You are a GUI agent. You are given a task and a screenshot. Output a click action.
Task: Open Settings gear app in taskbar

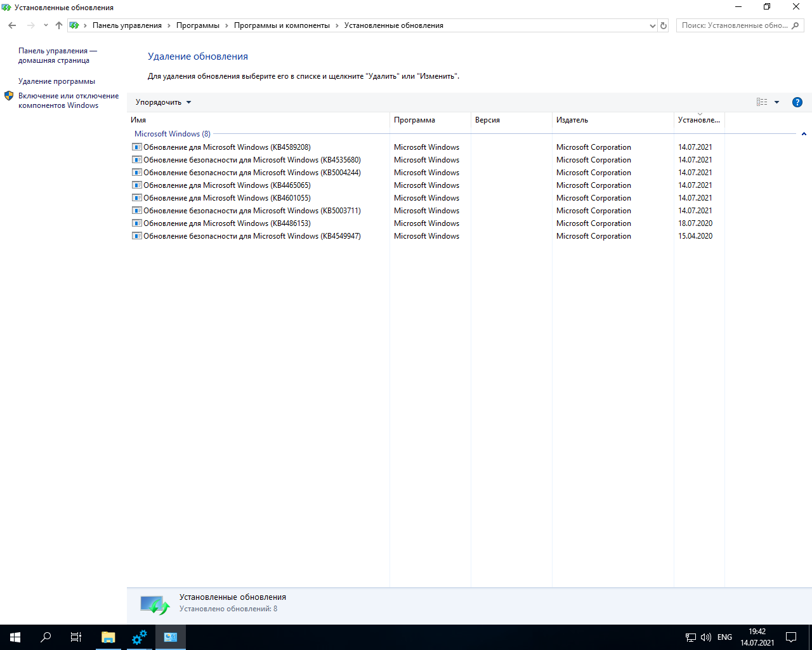pos(139,637)
